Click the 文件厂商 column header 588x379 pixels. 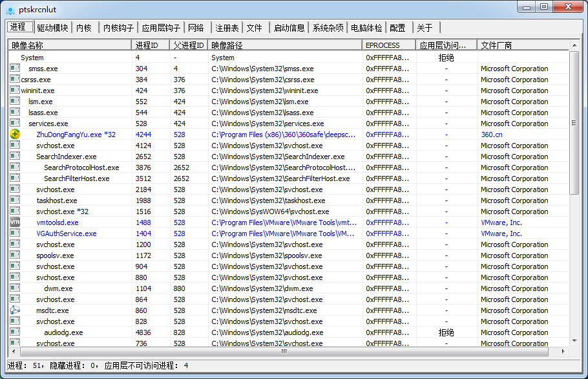(523, 45)
